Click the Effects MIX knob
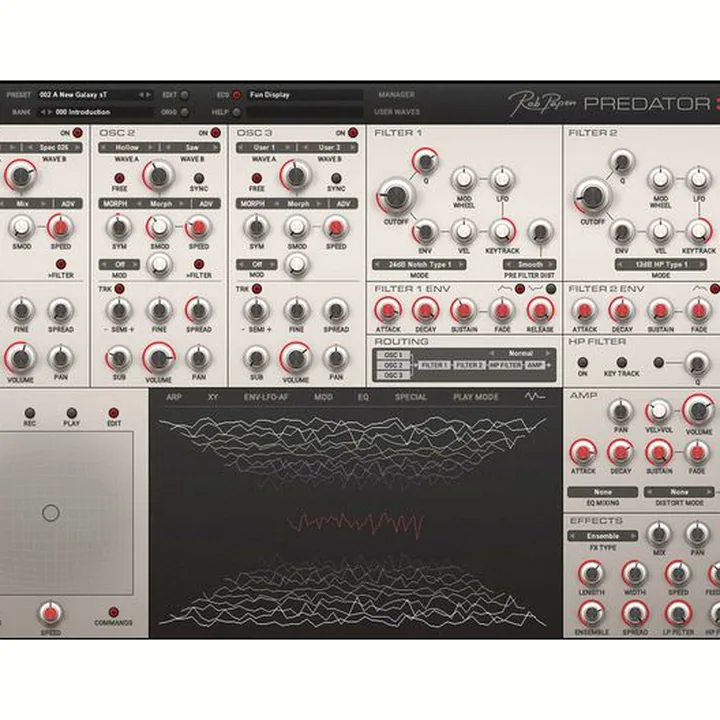The height and width of the screenshot is (720, 720). click(658, 534)
